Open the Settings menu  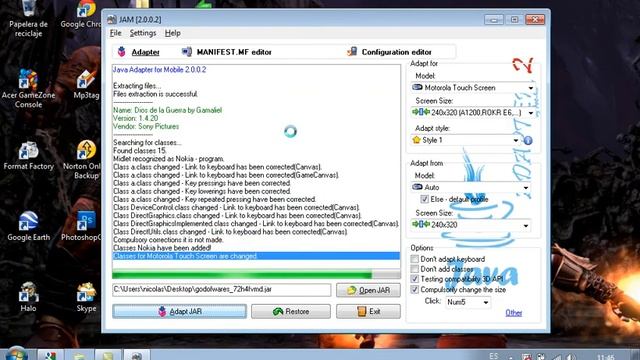[143, 33]
